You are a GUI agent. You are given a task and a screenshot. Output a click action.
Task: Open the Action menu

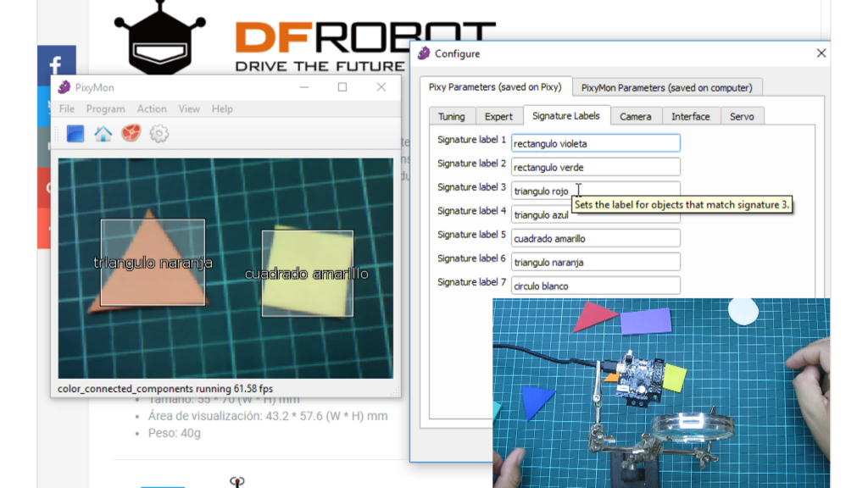(x=152, y=109)
